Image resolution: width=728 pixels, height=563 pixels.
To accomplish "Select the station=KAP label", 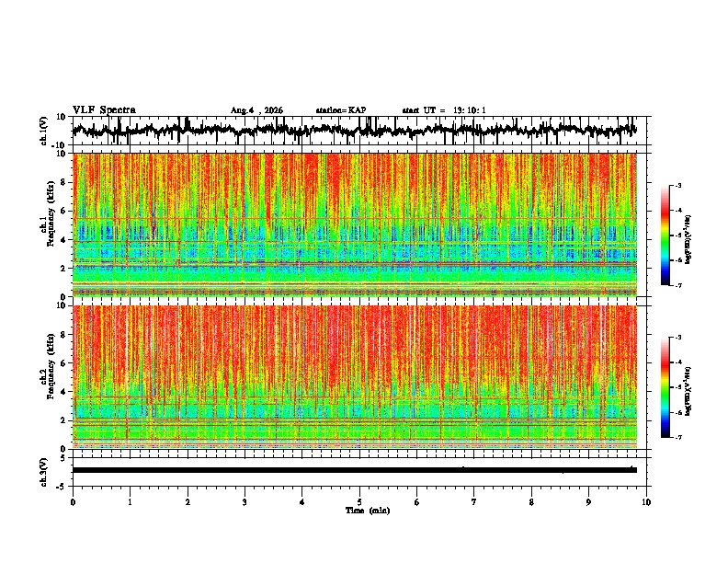I will click(341, 110).
